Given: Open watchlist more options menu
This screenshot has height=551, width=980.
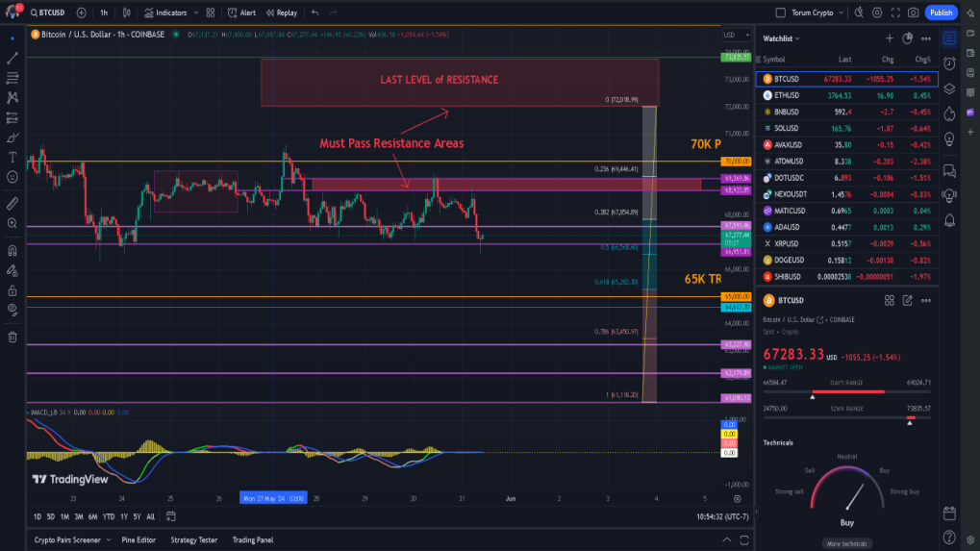Looking at the screenshot, I should coord(925,38).
